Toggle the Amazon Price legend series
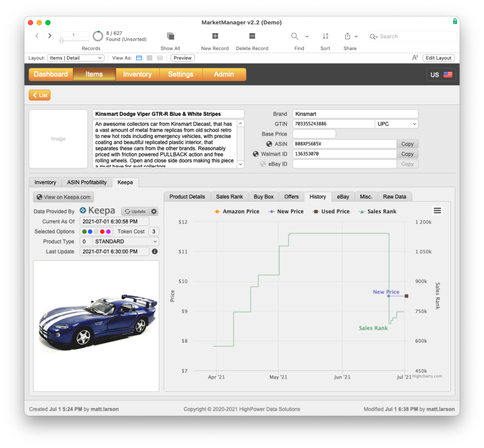The height and width of the screenshot is (448, 484). pos(237,212)
